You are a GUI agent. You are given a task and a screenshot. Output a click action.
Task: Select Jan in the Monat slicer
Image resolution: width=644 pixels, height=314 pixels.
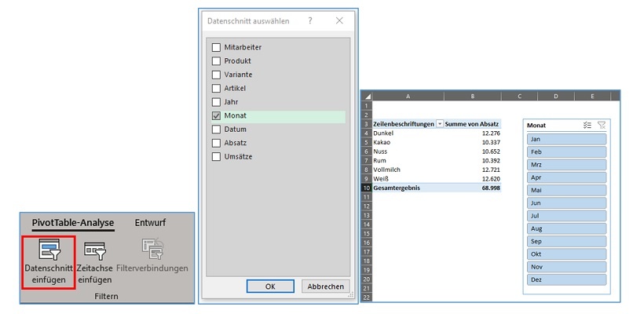tap(567, 139)
